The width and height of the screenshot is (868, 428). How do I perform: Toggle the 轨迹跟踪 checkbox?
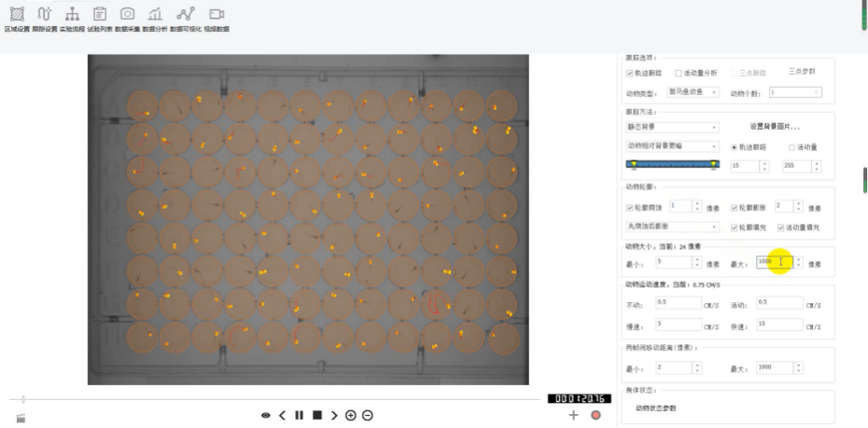coord(629,73)
